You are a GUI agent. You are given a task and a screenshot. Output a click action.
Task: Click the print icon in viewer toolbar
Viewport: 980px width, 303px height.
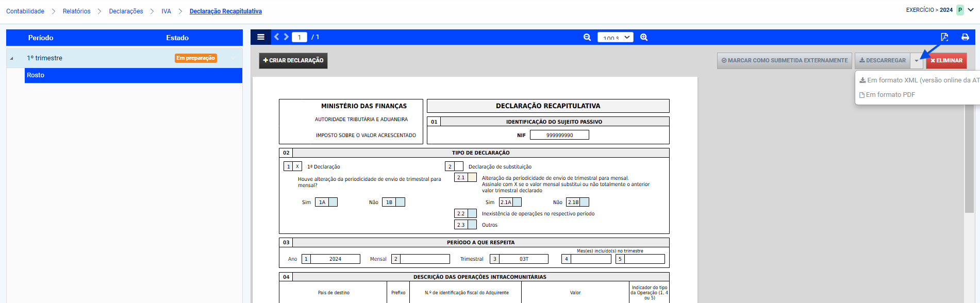click(965, 37)
